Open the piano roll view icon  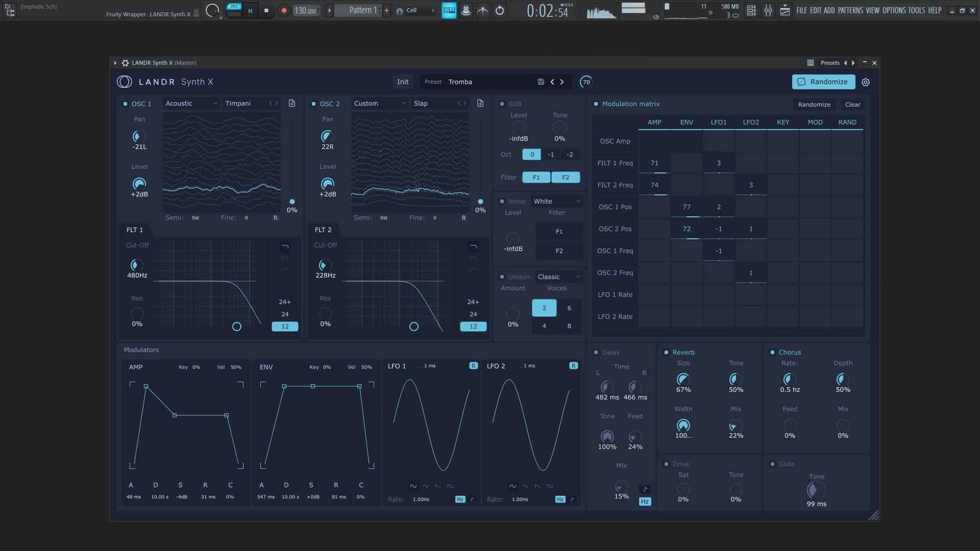point(449,10)
